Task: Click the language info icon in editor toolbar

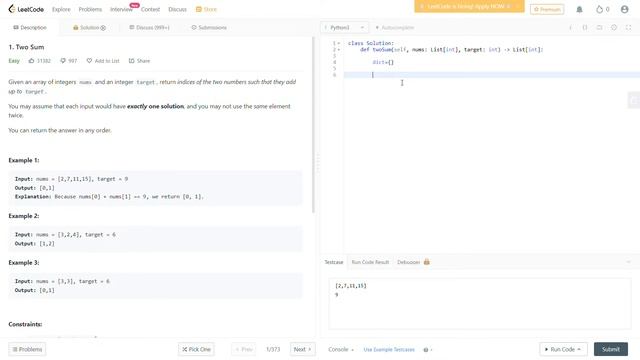Action: tap(570, 27)
